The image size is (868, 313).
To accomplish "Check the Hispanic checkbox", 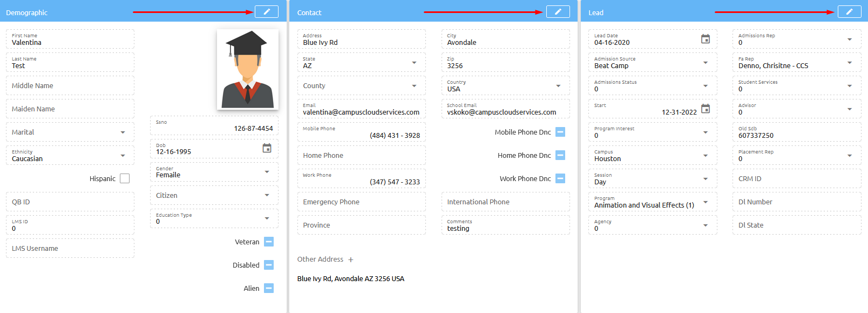I will coord(125,178).
